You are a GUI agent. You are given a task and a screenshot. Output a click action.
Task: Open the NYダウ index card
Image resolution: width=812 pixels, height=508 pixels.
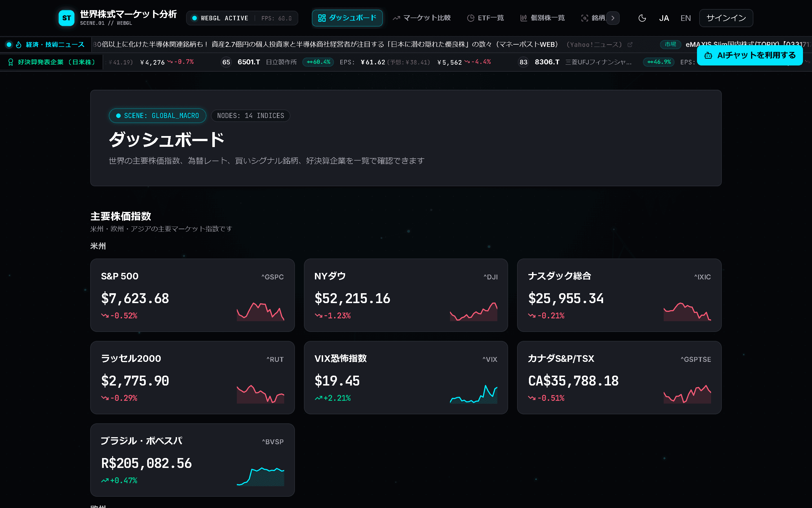[406, 295]
